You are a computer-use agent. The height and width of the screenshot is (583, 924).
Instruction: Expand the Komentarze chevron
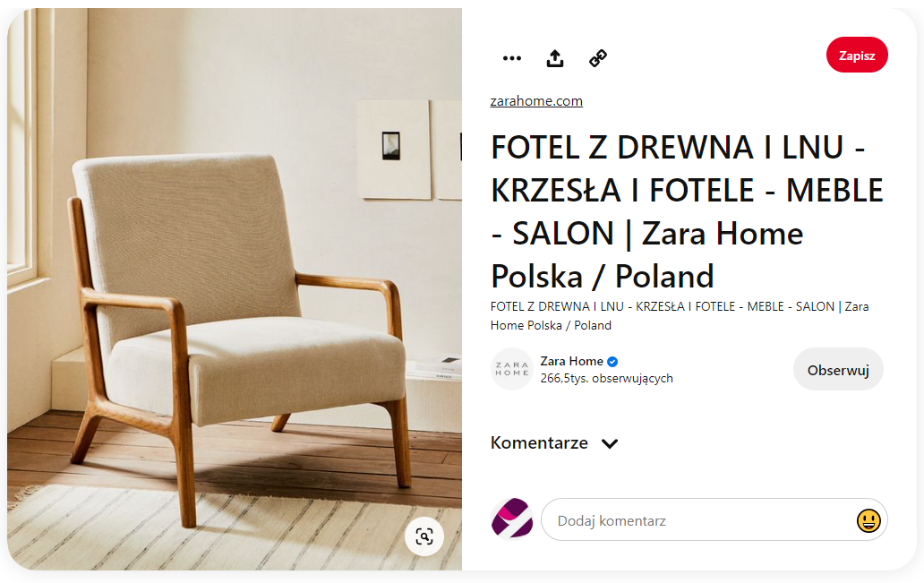[610, 443]
